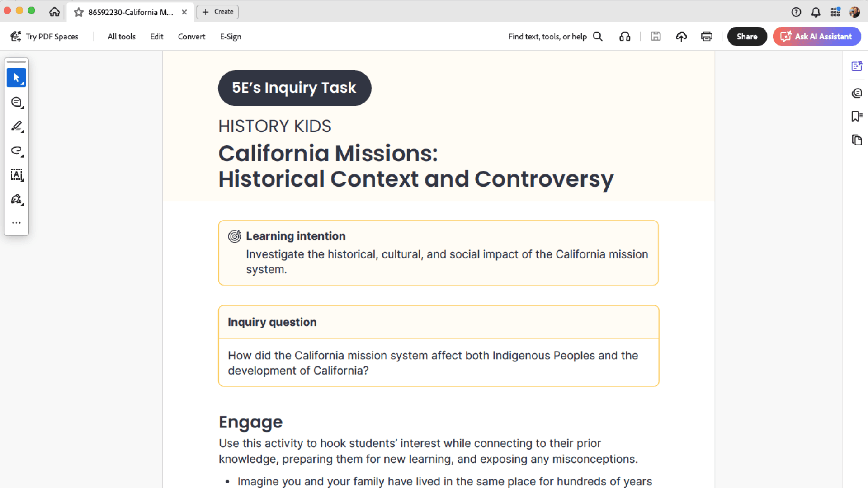868x488 pixels.
Task: Click inside the Find text search field
Action: (547, 36)
